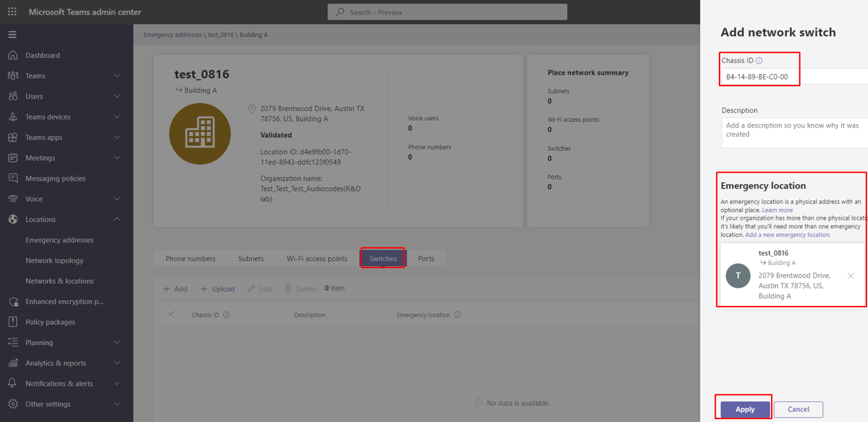This screenshot has width=868, height=422.
Task: Click Upload button above table
Action: tap(217, 289)
